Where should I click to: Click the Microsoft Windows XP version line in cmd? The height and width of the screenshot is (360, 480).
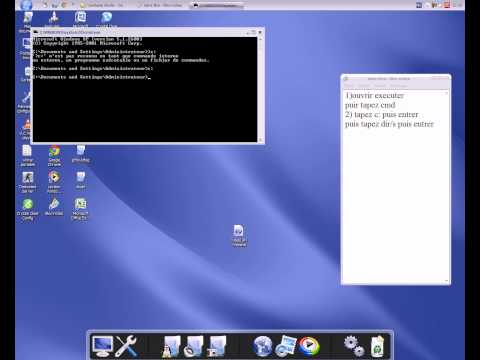tap(87, 39)
